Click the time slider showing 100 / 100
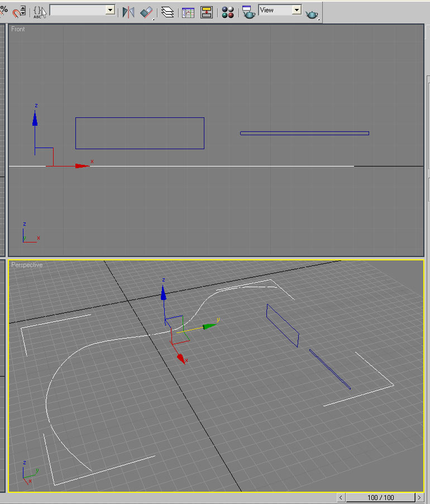 pos(380,497)
